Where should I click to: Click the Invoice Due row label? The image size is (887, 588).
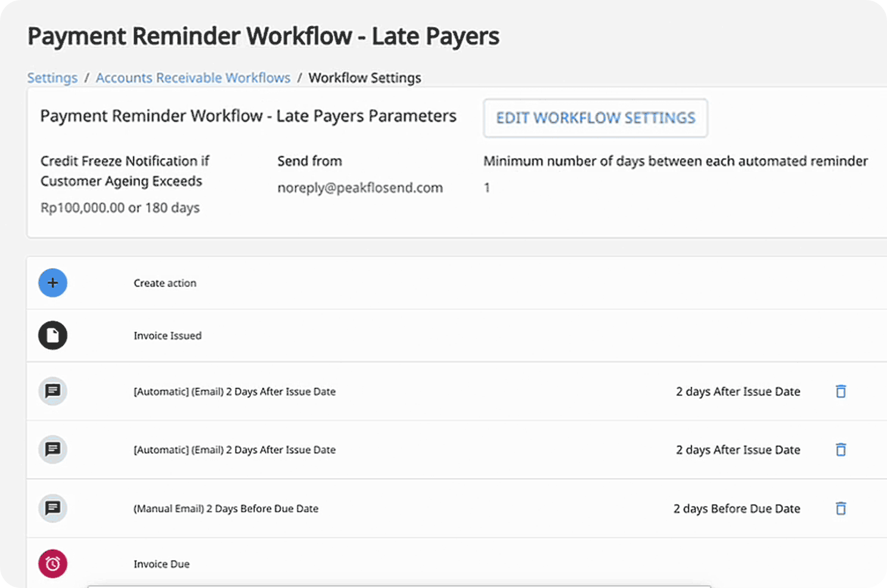tap(162, 564)
